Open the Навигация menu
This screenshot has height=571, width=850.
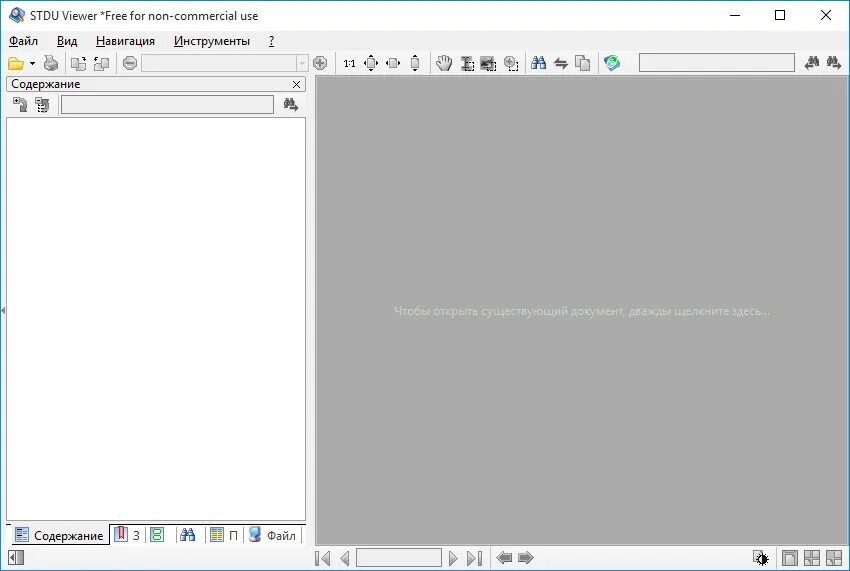(125, 41)
